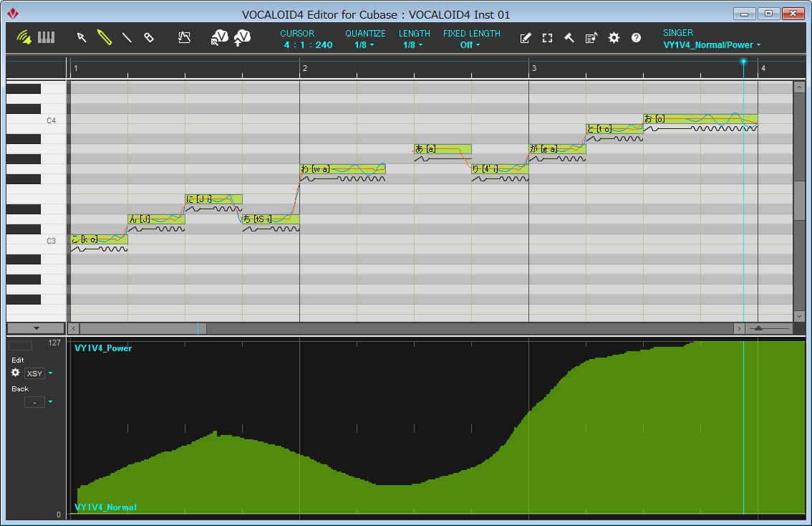The height and width of the screenshot is (526, 812).
Task: Click the gear icon beside XSY
Action: (16, 373)
